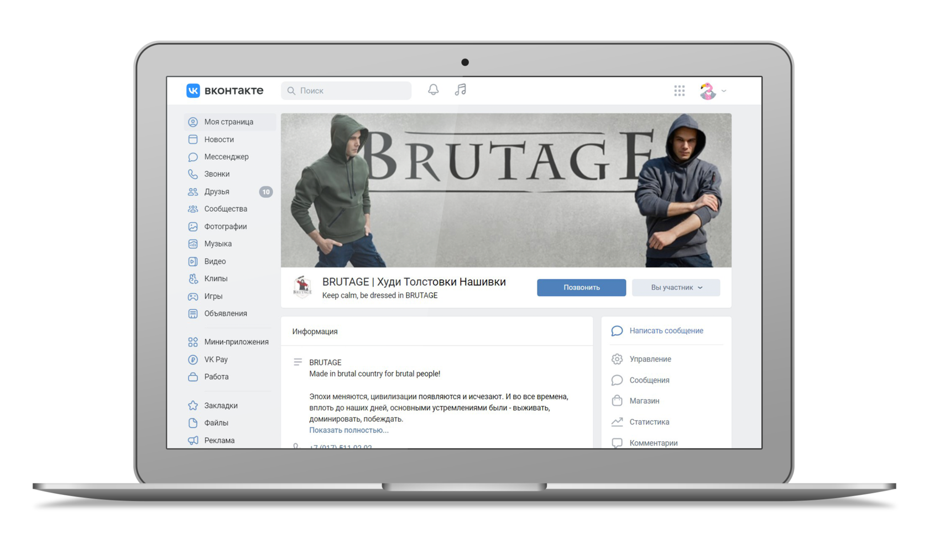The height and width of the screenshot is (560, 929).
Task: Click the Позвонить button
Action: point(581,287)
